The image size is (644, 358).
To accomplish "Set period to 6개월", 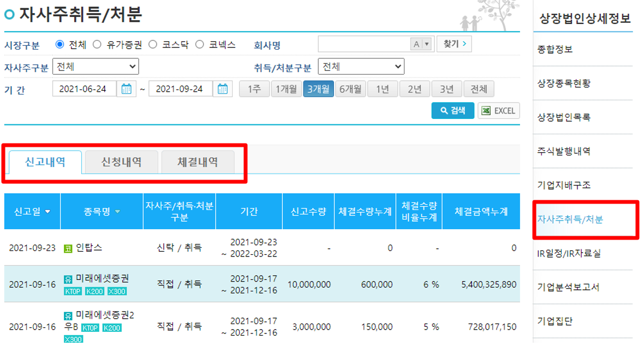I will pos(350,88).
